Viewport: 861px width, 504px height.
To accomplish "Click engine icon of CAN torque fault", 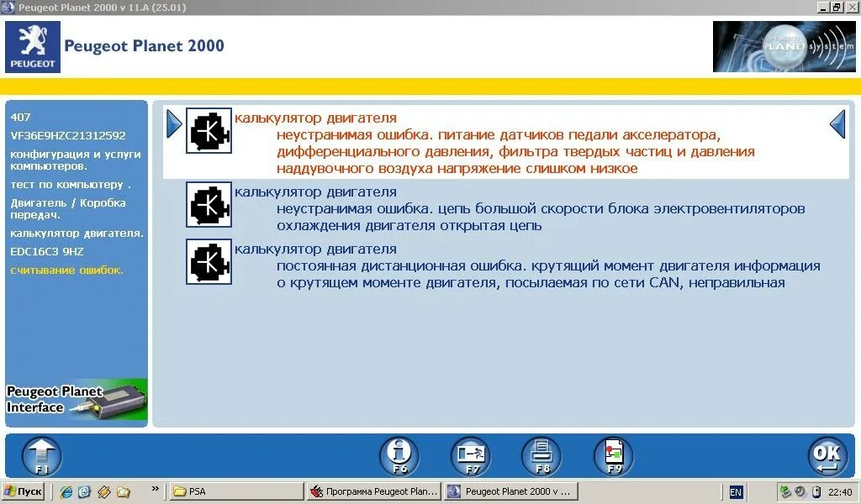I will pyautogui.click(x=209, y=261).
